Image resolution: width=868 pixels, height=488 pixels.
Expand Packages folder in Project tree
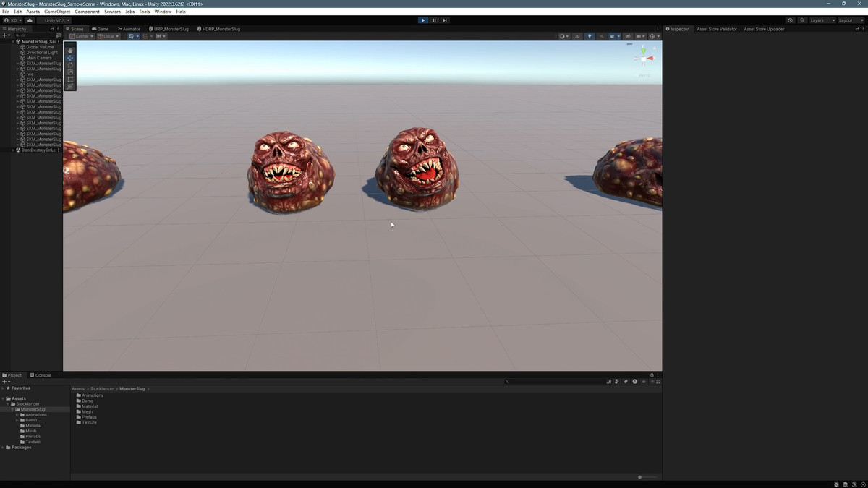pyautogui.click(x=3, y=448)
